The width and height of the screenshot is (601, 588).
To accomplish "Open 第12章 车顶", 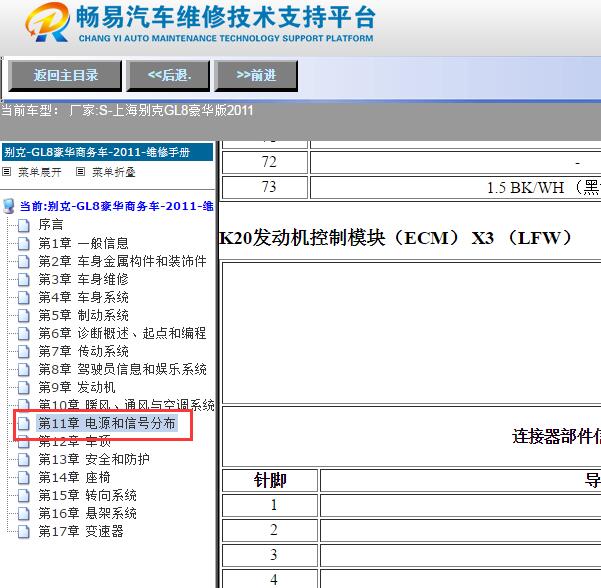I will (x=74, y=441).
